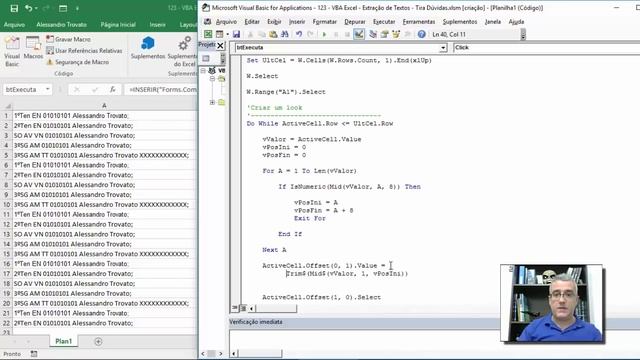Open the Depurar menu
Image resolution: width=640 pixels, height=360 pixels.
click(355, 22)
